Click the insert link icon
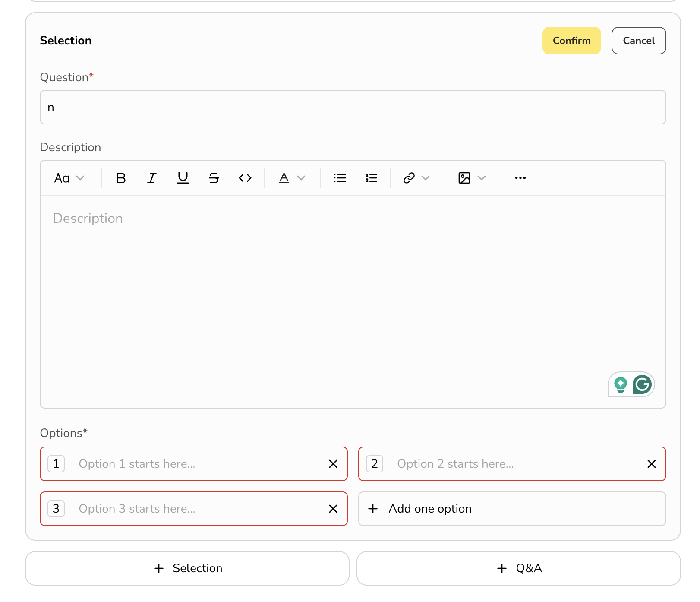700x602 pixels. click(409, 178)
